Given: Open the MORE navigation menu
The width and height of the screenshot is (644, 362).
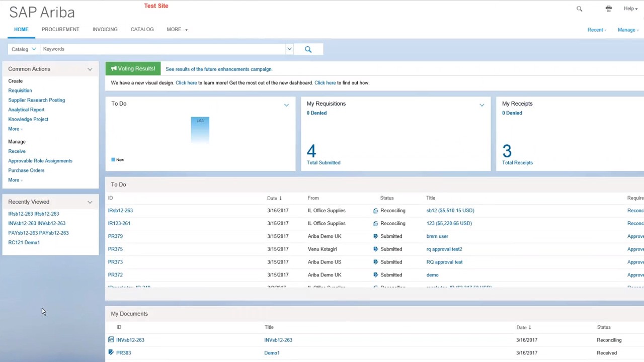Looking at the screenshot, I should point(177,29).
